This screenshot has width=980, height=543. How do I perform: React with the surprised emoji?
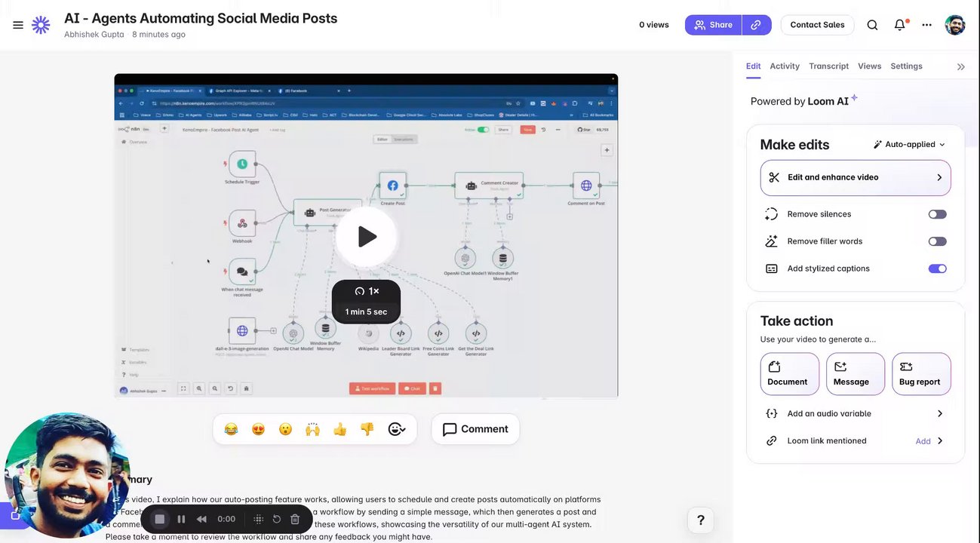285,429
